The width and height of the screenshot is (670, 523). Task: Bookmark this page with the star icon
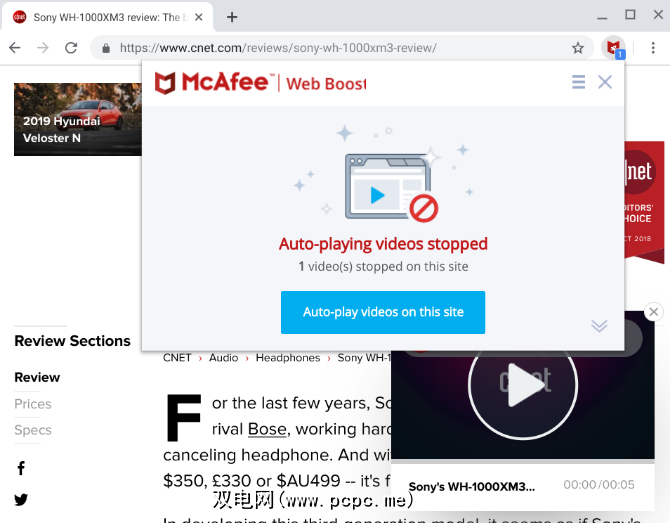coord(578,48)
